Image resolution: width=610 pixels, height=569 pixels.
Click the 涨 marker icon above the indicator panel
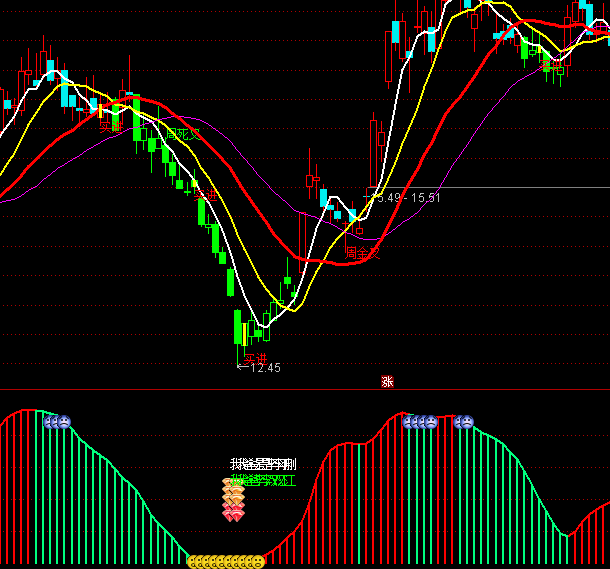387,381
